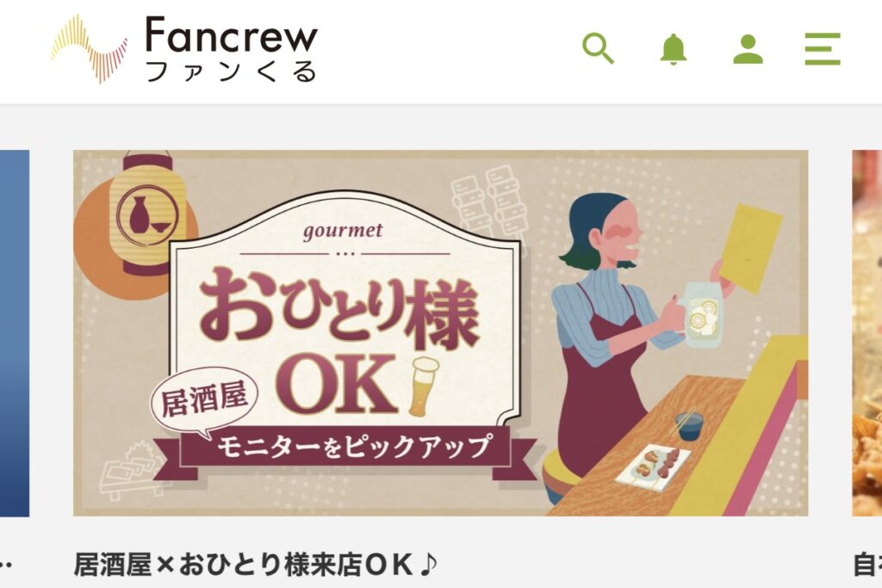882x588 pixels.
Task: Click the 居酒屋 speech bubble on banner
Action: 204,402
